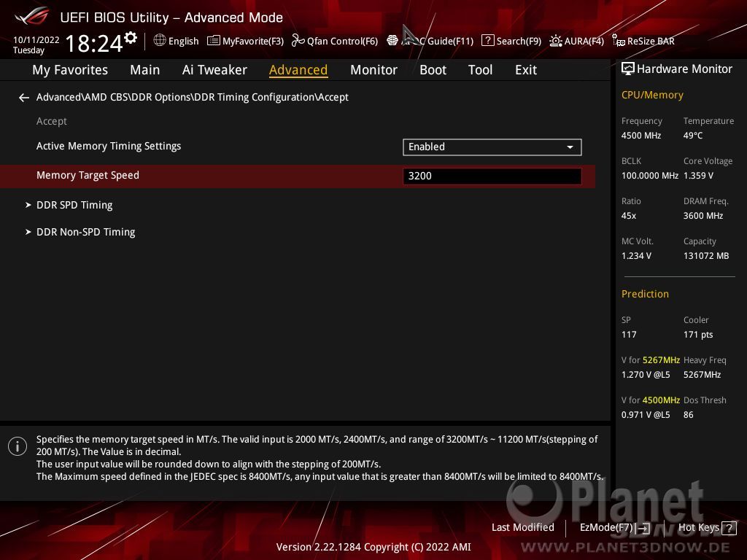Open the Tool tab
The height and width of the screenshot is (560, 747).
tap(480, 70)
